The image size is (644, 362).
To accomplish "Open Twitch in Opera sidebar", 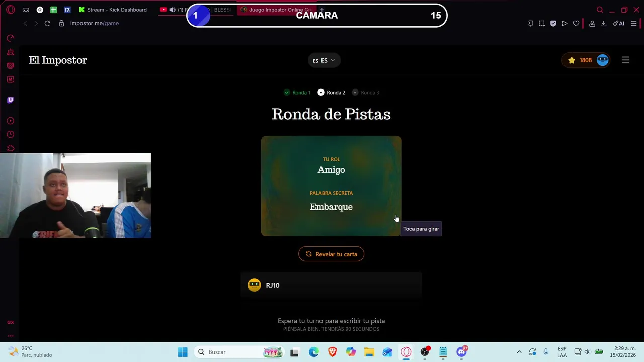I will point(10,100).
